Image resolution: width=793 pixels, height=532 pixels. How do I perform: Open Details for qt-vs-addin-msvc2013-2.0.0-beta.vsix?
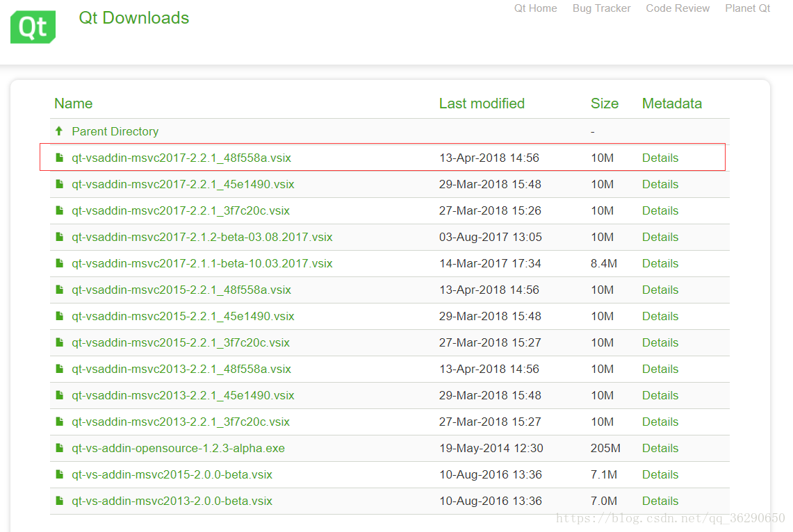(660, 501)
